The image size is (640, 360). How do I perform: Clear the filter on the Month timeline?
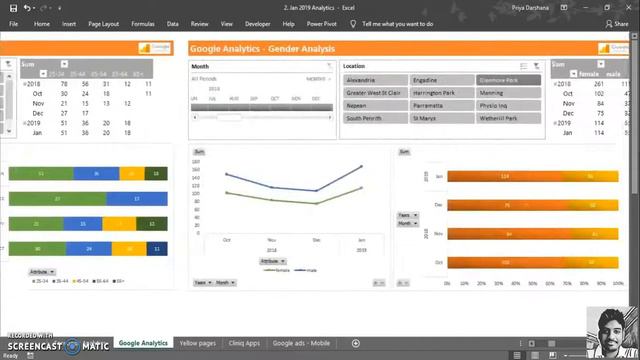[x=329, y=66]
